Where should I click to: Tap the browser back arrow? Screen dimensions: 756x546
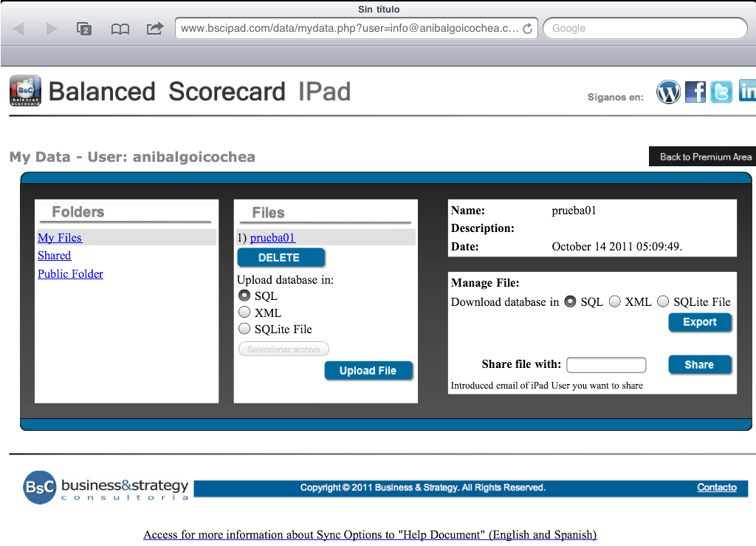[x=19, y=29]
